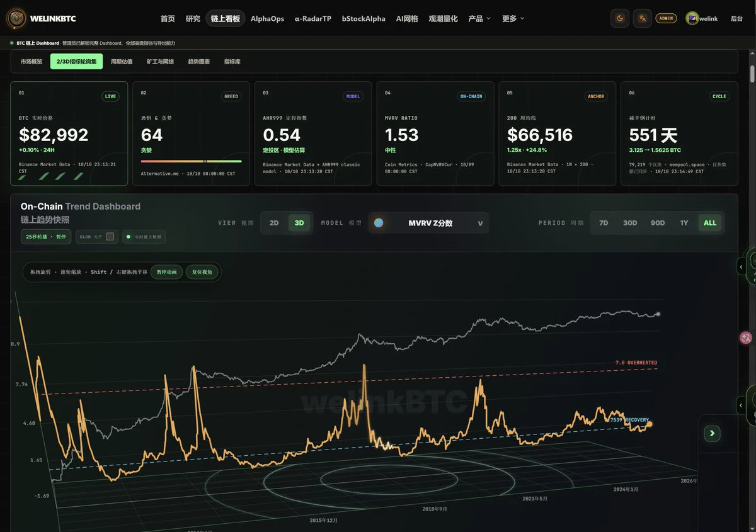Set period to 7D

click(x=604, y=223)
